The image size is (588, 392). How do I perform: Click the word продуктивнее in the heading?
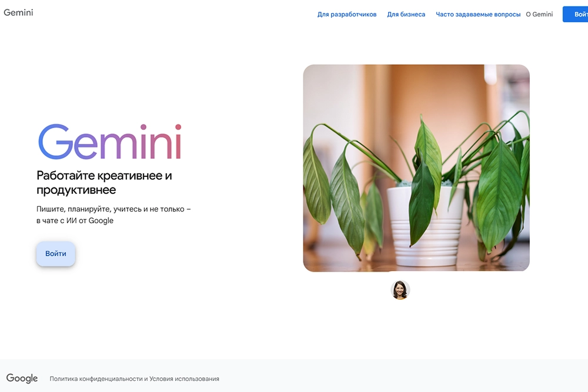(x=76, y=190)
